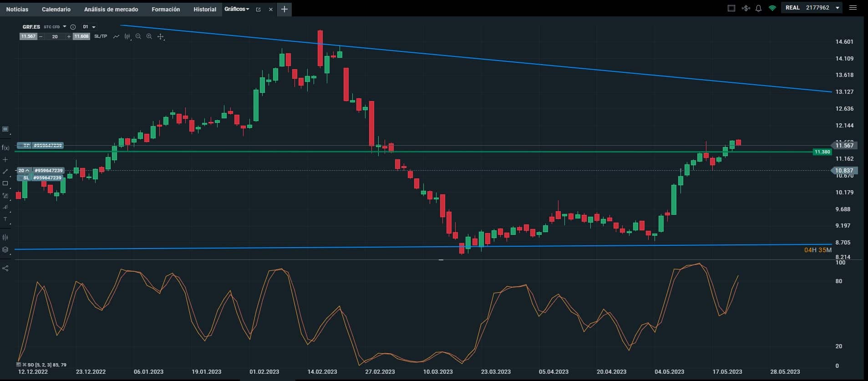Switch to the Noticias tab
This screenshot has width=868, height=381.
[17, 9]
